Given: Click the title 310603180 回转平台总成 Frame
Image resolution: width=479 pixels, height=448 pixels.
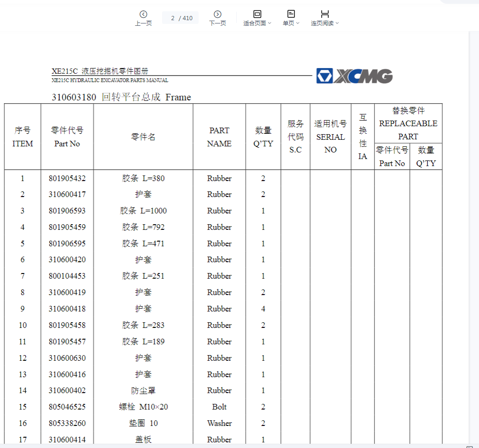Looking at the screenshot, I should pyautogui.click(x=121, y=97).
